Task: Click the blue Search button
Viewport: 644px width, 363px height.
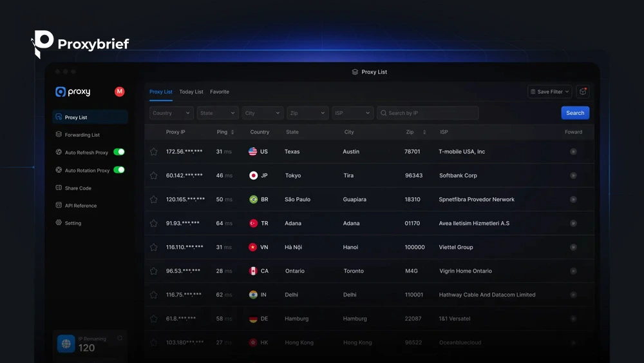Action: [575, 113]
